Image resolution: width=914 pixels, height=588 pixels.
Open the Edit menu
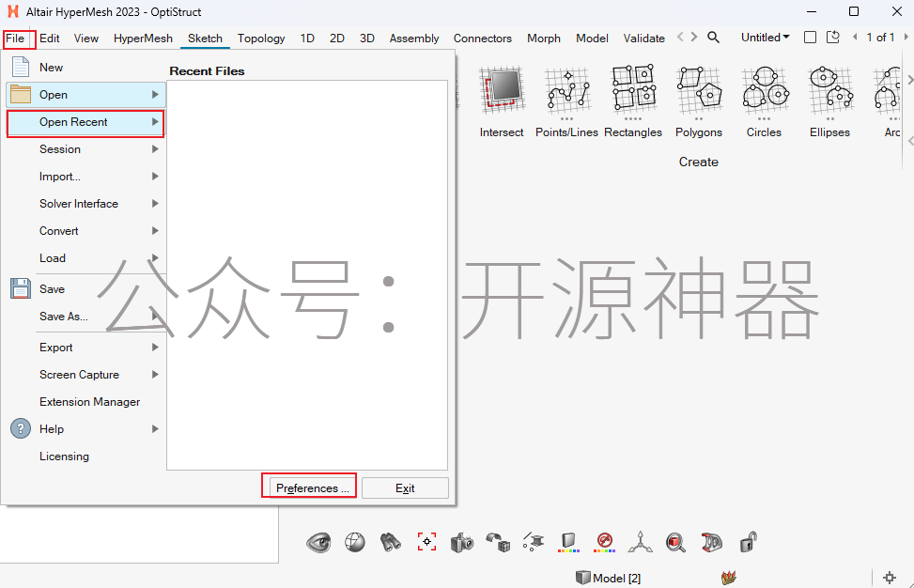(x=50, y=39)
